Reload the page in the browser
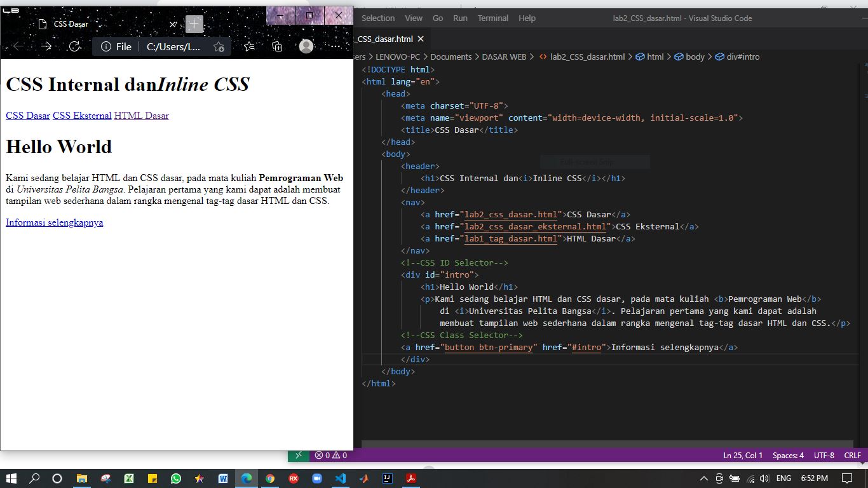This screenshot has width=868, height=488. (74, 46)
